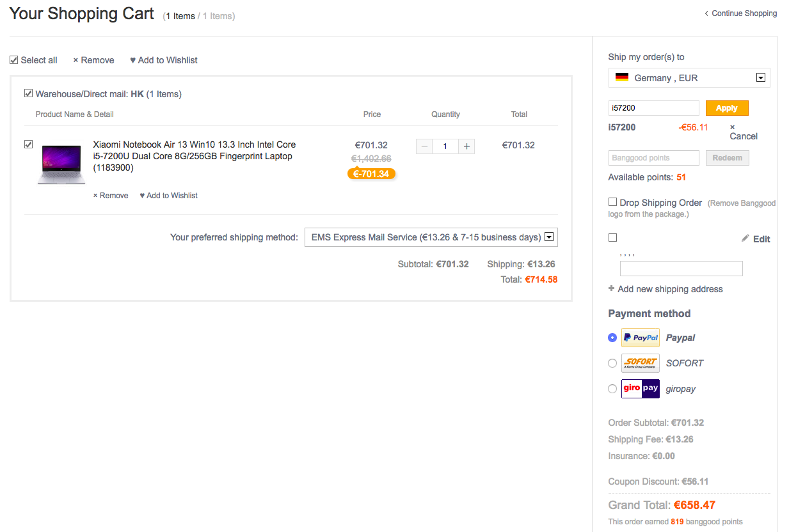The width and height of the screenshot is (789, 532).
Task: Click the PayPal logo icon
Action: tap(640, 338)
